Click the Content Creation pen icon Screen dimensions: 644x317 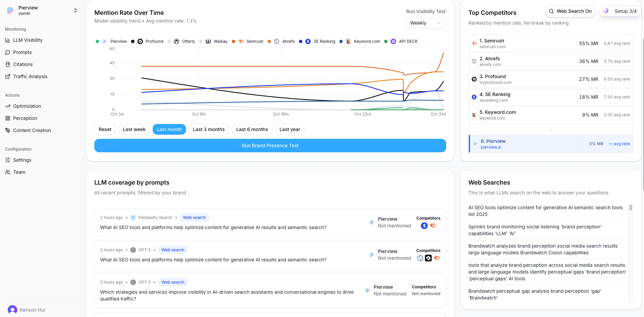coord(8,130)
